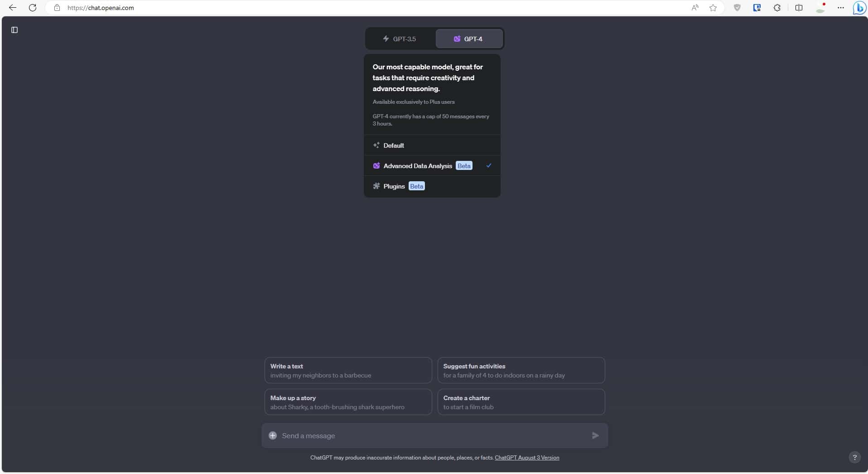Screen dimensions: 868x474
Task: Switch to the GPT-3.5 model tab
Action: (400, 39)
